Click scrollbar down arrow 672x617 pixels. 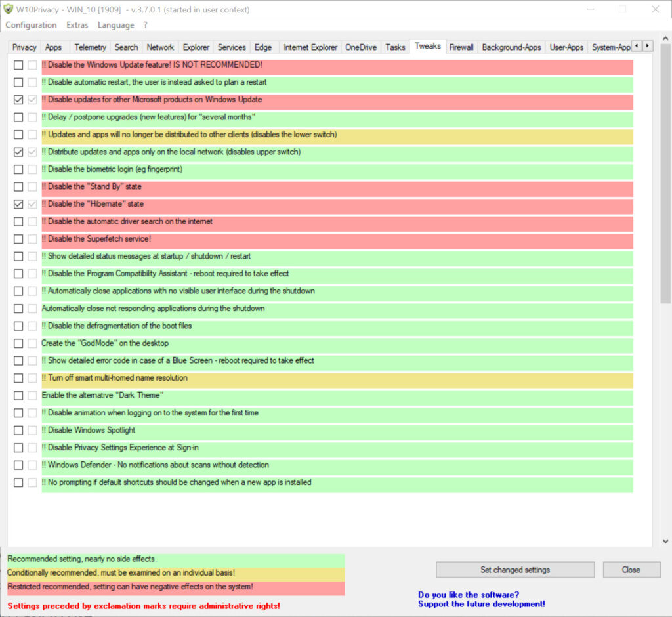665,541
